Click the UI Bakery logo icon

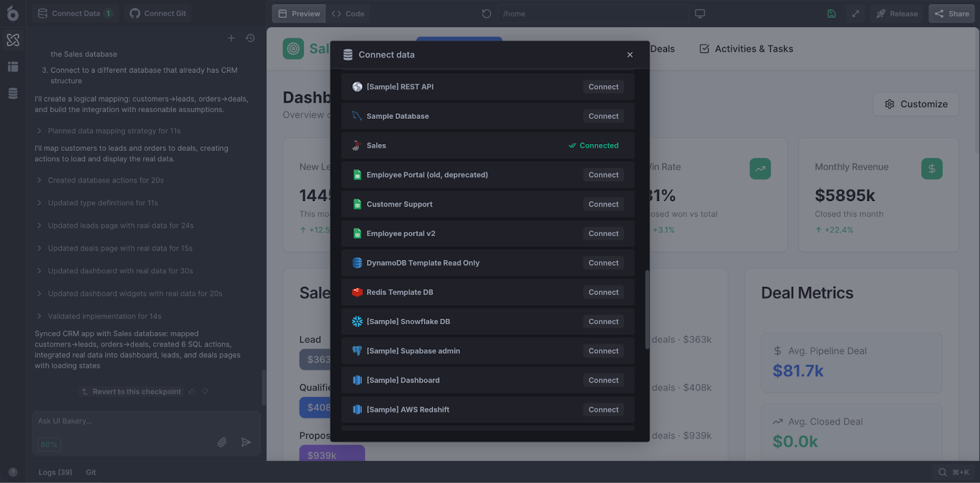[13, 13]
